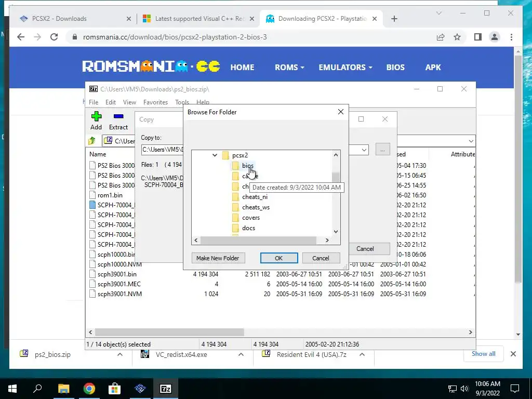Open File Explorer from taskbar
The height and width of the screenshot is (399, 532).
pyautogui.click(x=63, y=389)
